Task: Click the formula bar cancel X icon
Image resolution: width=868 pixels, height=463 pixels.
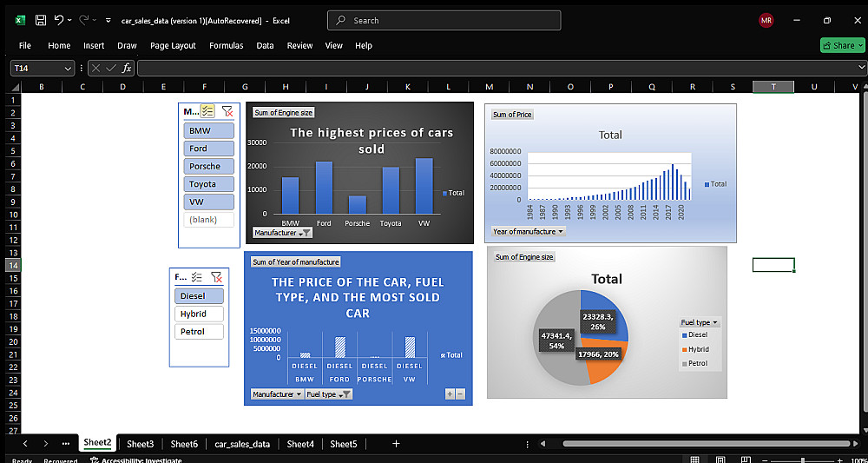Action: pos(95,68)
